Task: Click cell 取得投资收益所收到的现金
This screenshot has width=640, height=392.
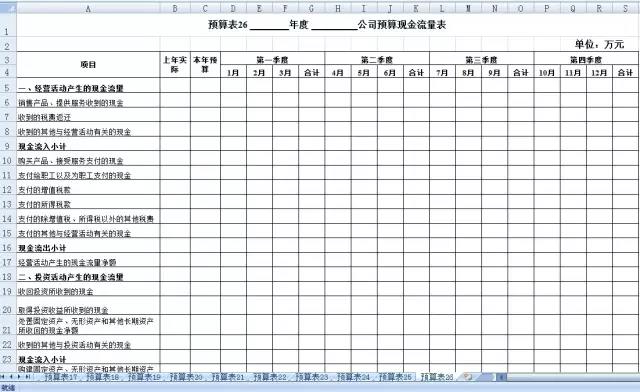Action: click(x=88, y=305)
